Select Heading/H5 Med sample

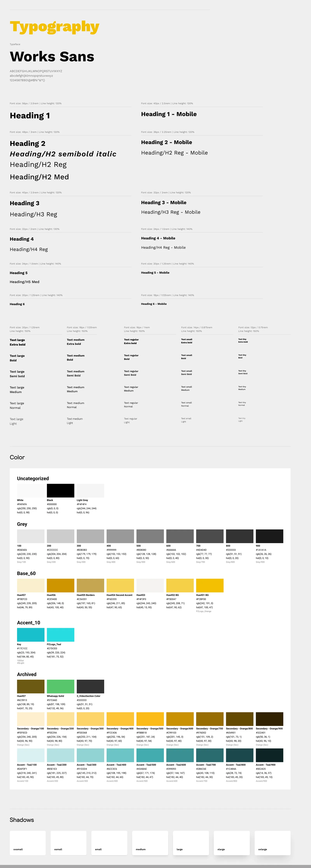25,282
